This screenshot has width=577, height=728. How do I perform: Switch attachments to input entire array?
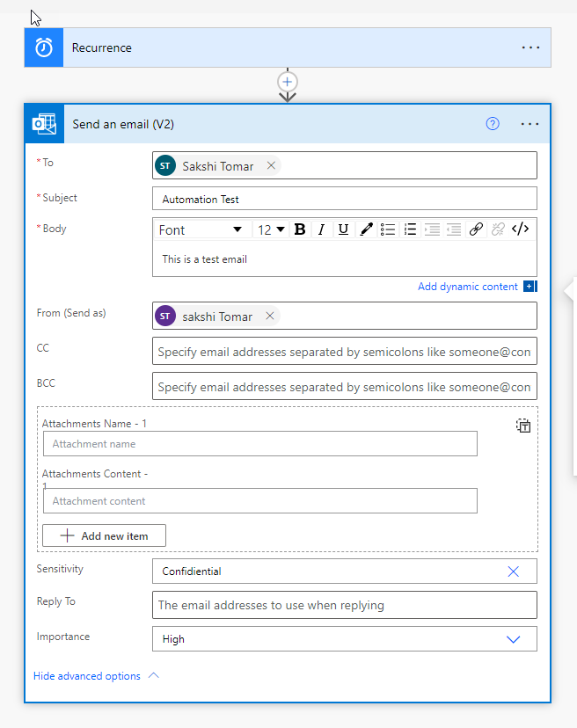coord(523,426)
